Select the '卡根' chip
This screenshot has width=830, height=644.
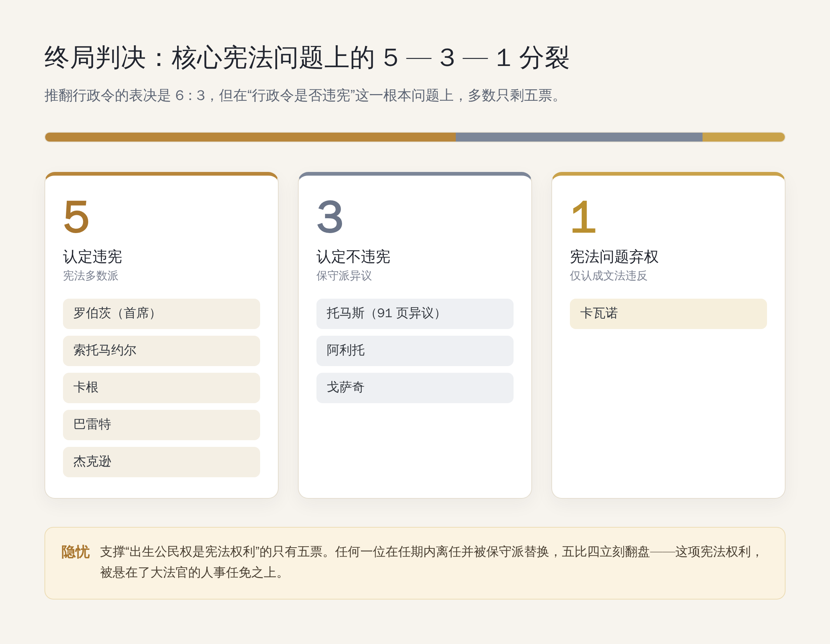point(162,388)
